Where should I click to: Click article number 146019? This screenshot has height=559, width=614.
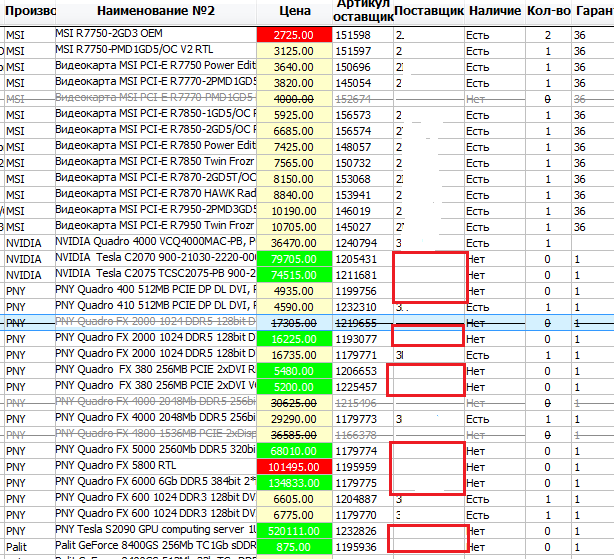353,211
